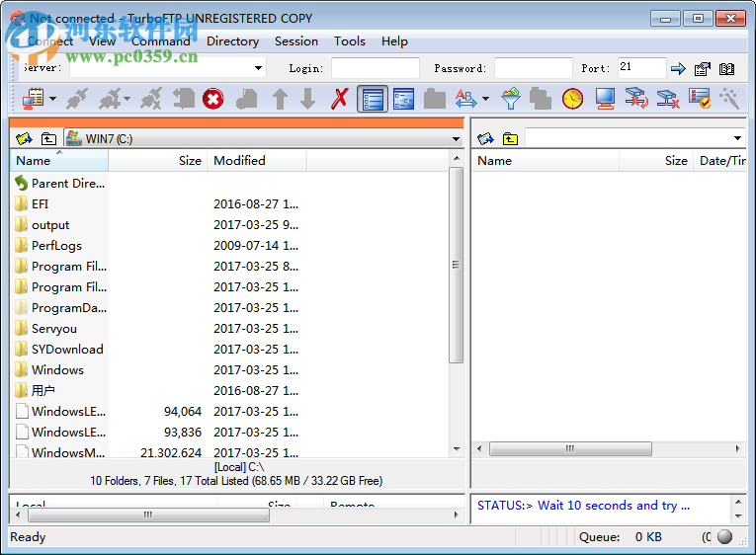Click the blue Quick Connect arrow
Image resolution: width=756 pixels, height=555 pixels.
tap(678, 68)
